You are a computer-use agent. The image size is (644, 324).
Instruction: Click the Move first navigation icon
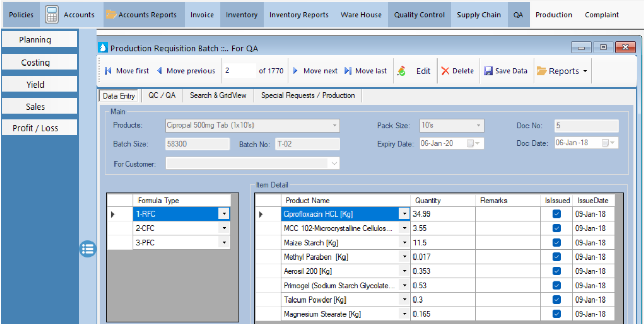108,71
